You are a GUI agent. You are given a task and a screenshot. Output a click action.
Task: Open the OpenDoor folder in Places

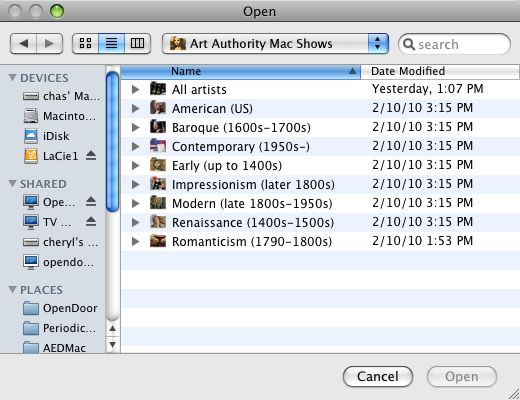coord(60,308)
